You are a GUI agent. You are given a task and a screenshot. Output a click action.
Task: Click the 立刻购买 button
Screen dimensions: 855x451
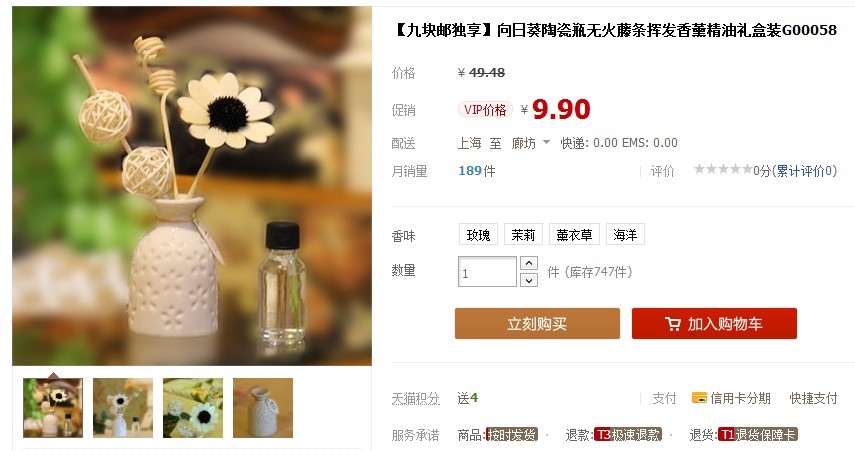coord(537,323)
